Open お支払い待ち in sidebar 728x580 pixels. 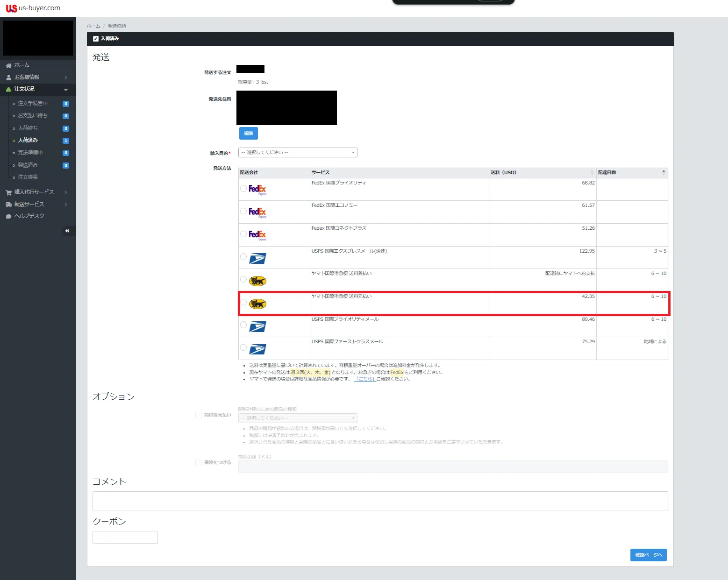(33, 115)
